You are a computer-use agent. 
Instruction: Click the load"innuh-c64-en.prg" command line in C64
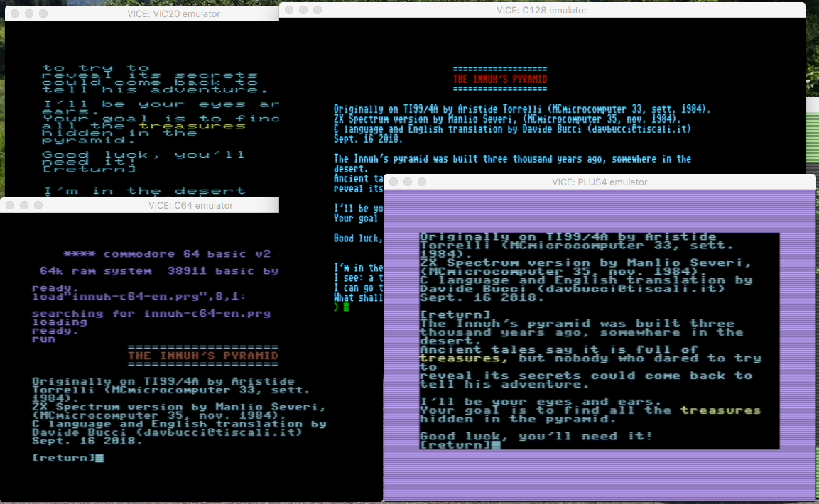[x=139, y=296]
